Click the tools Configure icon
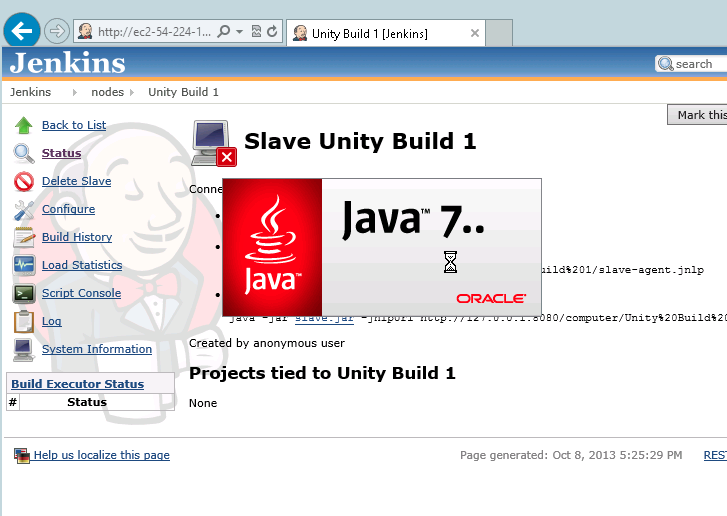The image size is (727, 516). pos(24,210)
